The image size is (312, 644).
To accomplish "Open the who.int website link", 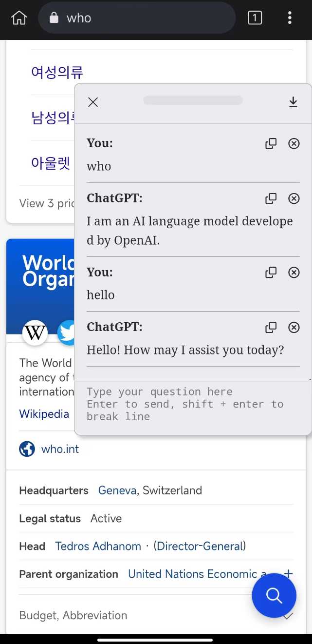I will [x=60, y=449].
